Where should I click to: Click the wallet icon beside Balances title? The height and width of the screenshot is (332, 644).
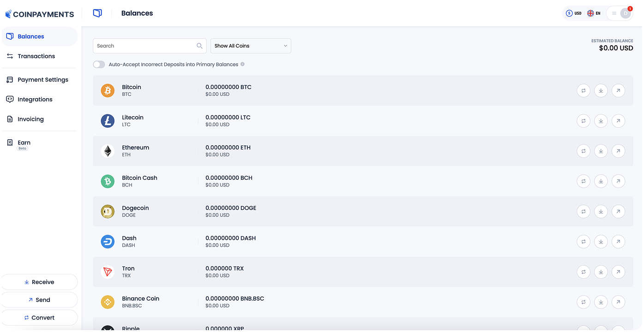[97, 13]
